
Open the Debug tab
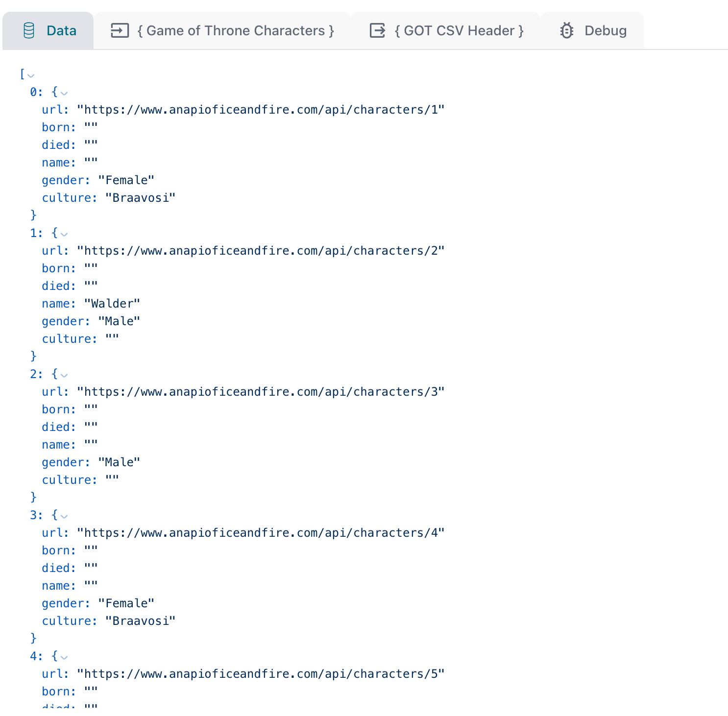pos(592,30)
